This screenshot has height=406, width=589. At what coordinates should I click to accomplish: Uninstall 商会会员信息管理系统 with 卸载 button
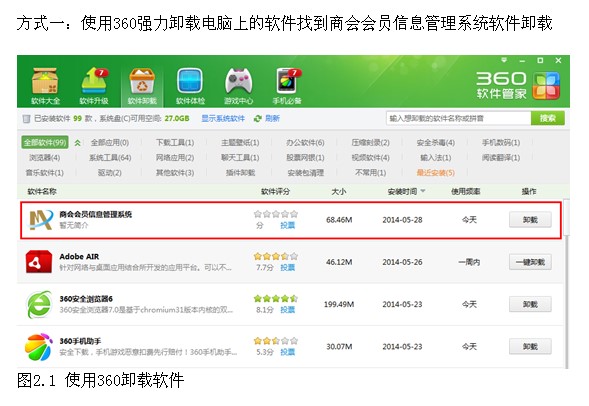click(530, 220)
